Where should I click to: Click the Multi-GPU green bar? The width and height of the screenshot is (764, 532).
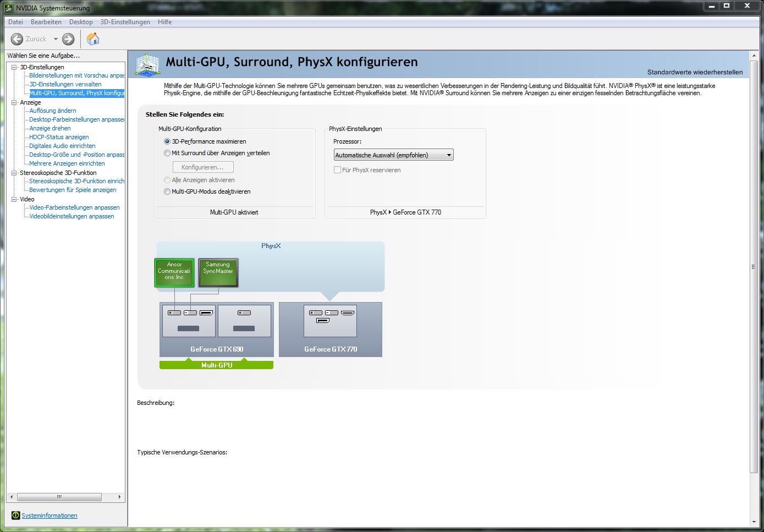216,365
